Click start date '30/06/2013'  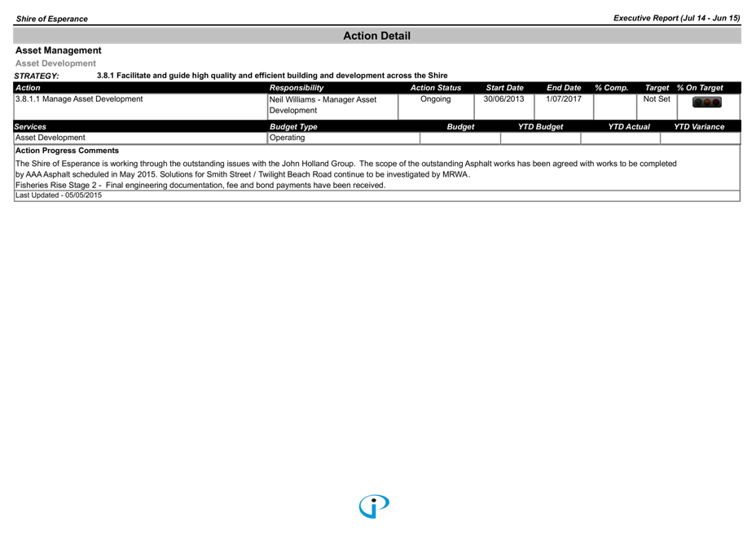point(503,99)
